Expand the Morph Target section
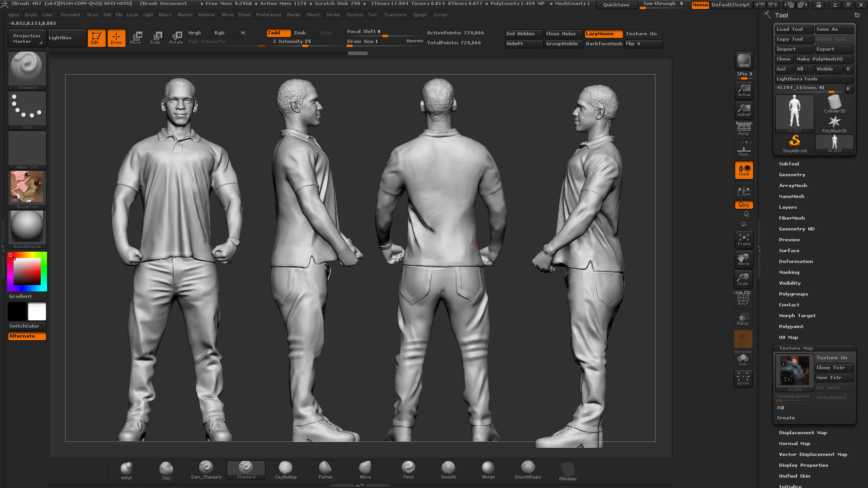The image size is (868, 488). pyautogui.click(x=797, y=315)
